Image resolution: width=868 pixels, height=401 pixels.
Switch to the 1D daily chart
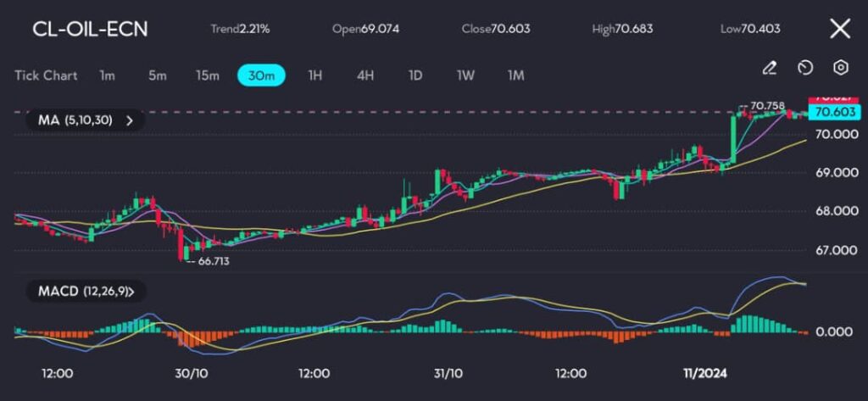pos(415,75)
